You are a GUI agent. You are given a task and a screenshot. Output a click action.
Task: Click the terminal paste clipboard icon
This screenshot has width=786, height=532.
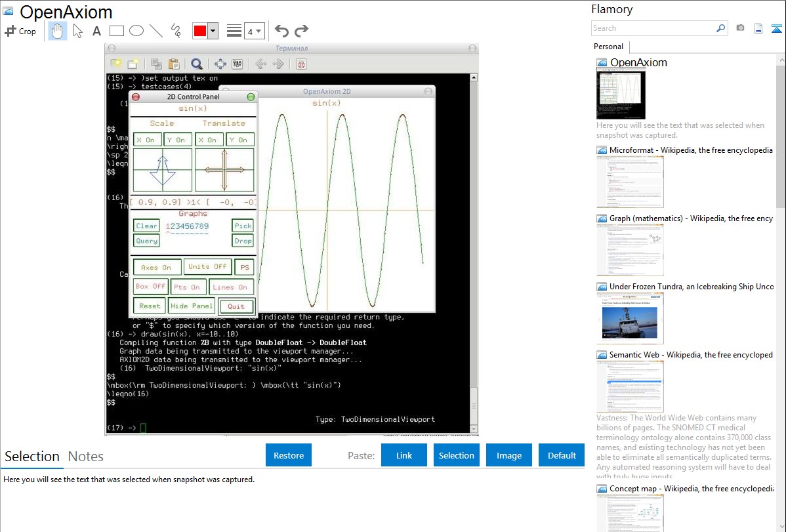point(174,64)
